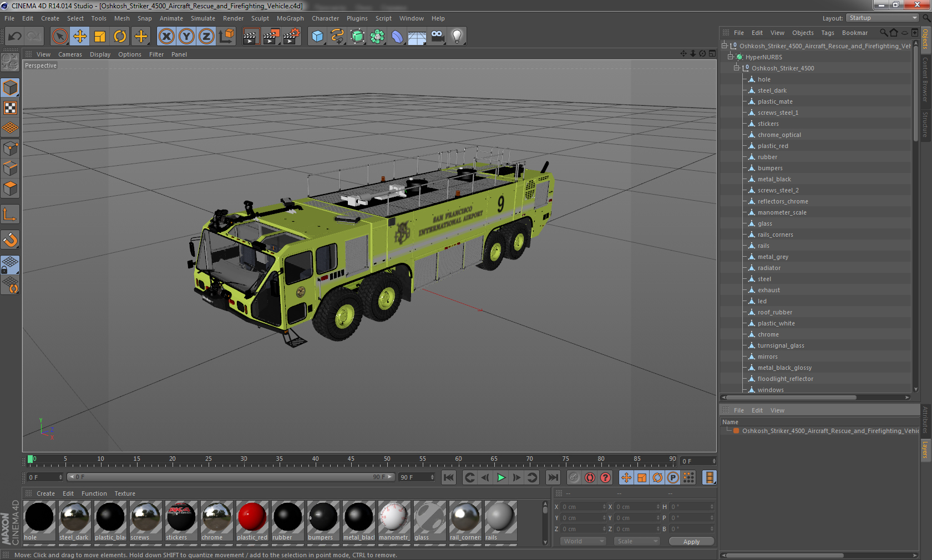Switch to Texture mode checkerboard icon

pos(10,108)
